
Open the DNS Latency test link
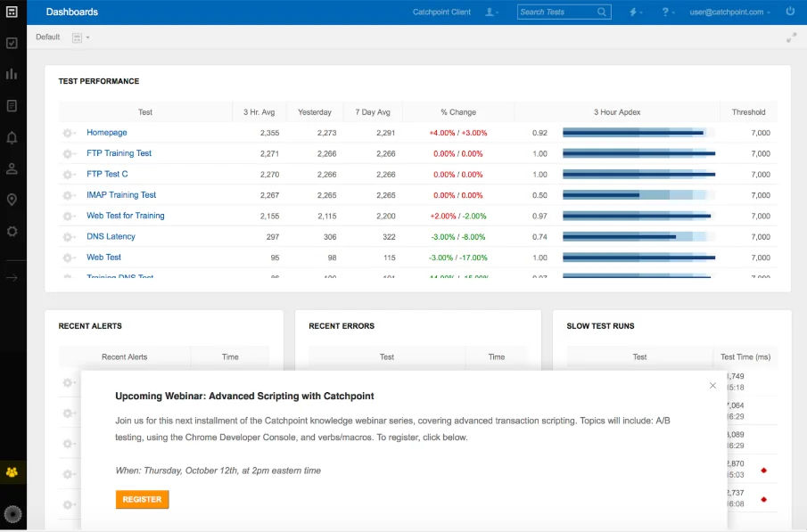coord(111,236)
